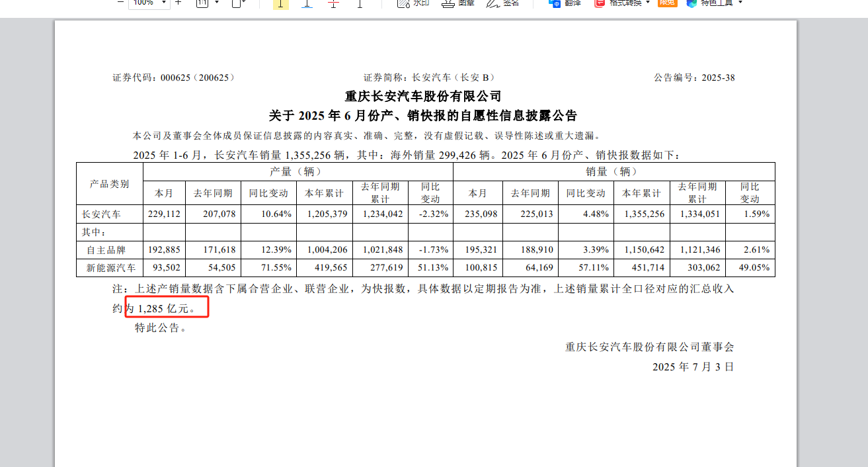The image size is (868, 467).
Task: Click the cell value 4.48%
Action: [x=596, y=214]
